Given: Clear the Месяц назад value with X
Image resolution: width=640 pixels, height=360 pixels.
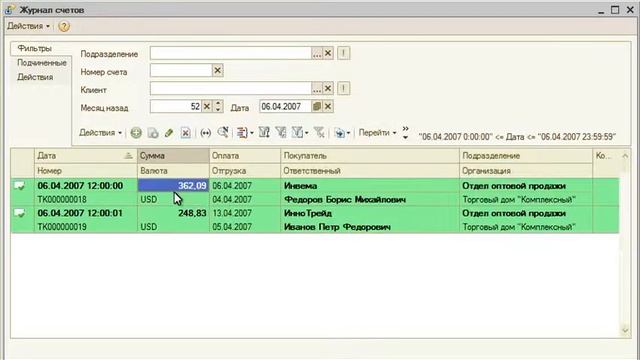Looking at the screenshot, I should tap(207, 107).
